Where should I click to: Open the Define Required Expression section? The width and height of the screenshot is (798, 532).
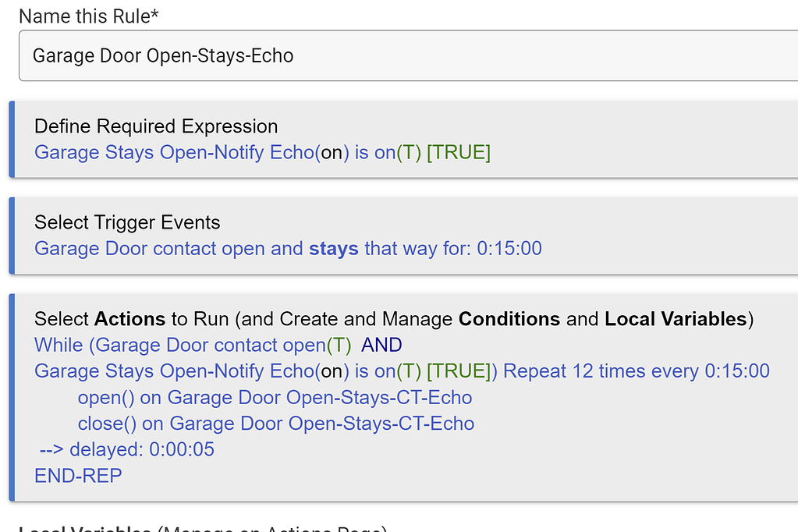155,126
